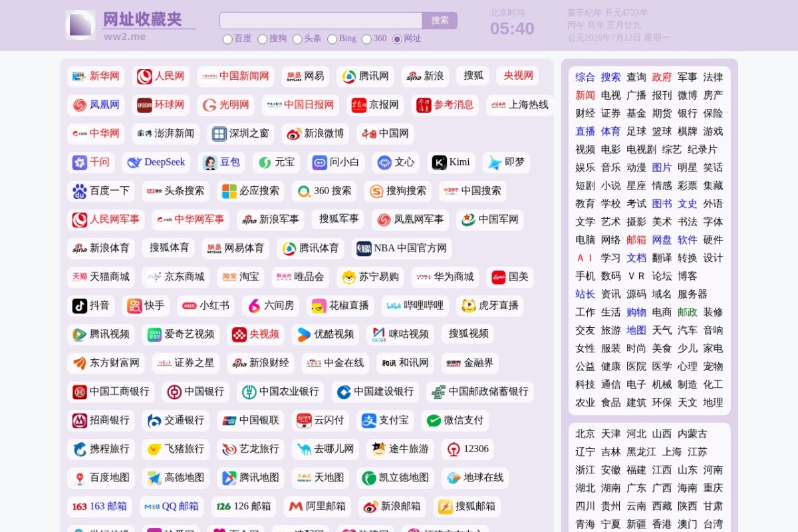Open the 邮箱 category link
The width and height of the screenshot is (798, 532).
click(636, 240)
